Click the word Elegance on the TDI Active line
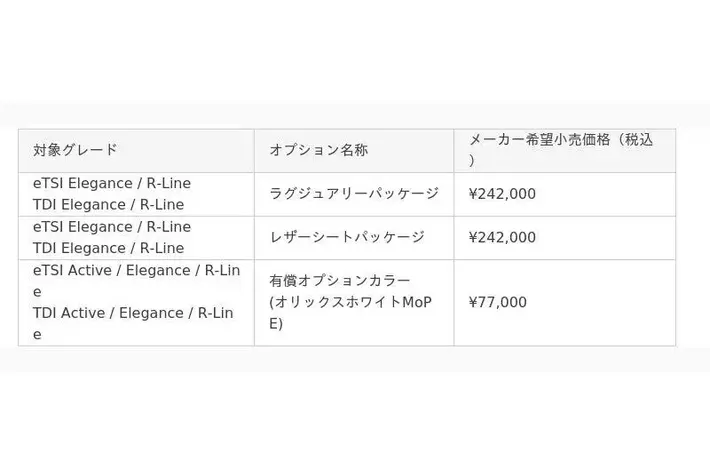 pyautogui.click(x=153, y=313)
